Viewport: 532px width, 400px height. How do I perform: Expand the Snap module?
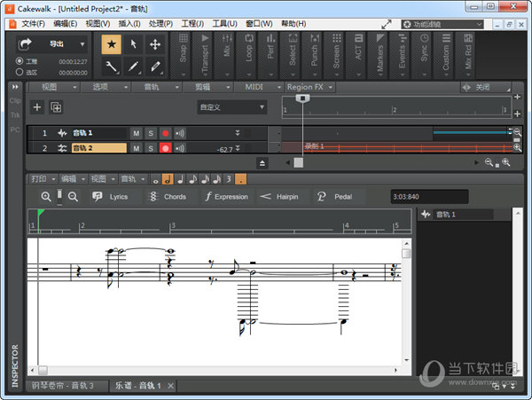pyautogui.click(x=184, y=56)
